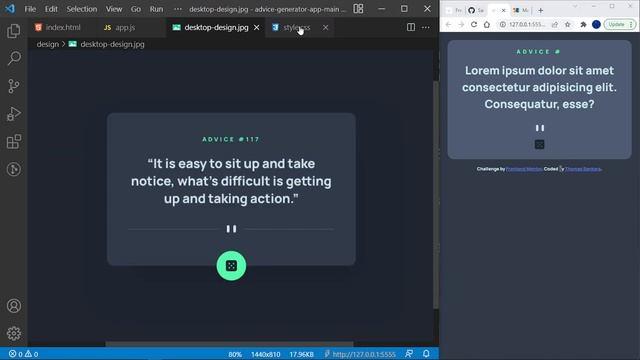Click the feedback icon in status bar
The height and width of the screenshot is (360, 640).
coord(409,354)
